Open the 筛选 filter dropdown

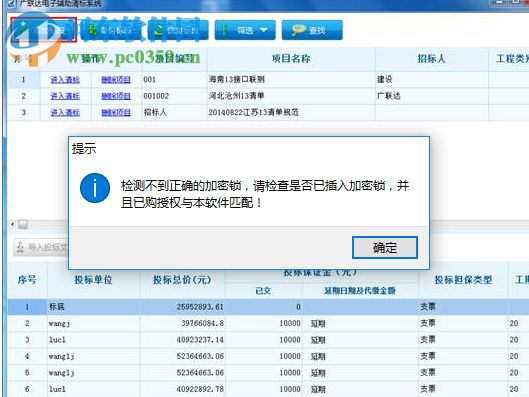point(245,30)
